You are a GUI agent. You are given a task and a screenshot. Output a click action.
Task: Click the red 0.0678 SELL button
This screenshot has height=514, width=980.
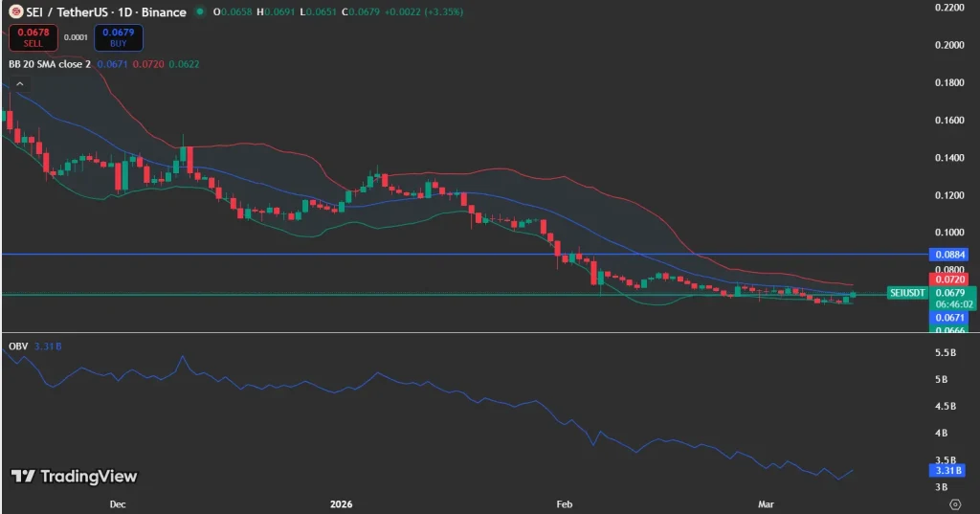tap(33, 37)
